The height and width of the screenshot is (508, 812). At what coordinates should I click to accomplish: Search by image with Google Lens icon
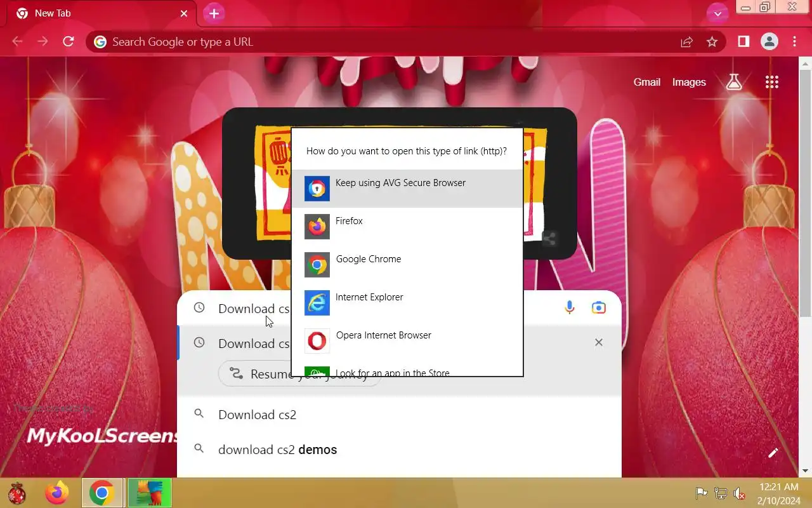(x=599, y=308)
